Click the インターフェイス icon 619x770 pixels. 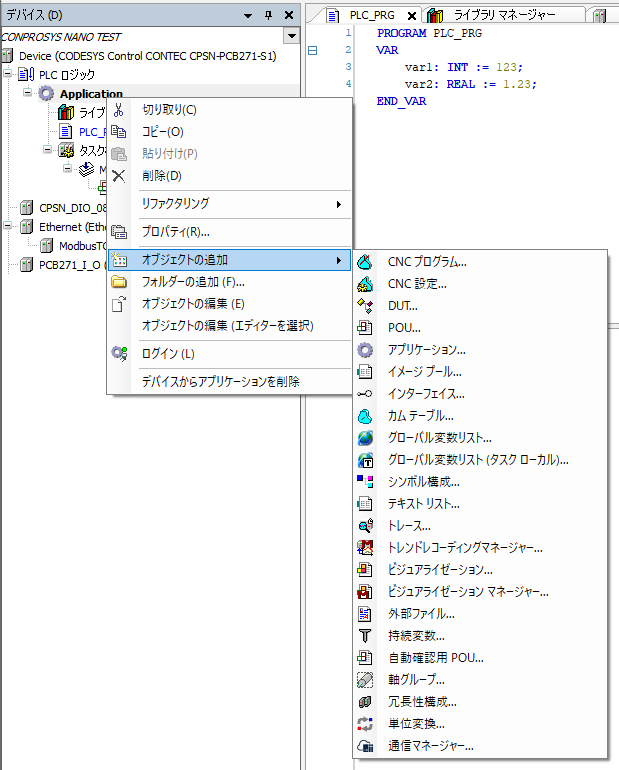pos(365,394)
